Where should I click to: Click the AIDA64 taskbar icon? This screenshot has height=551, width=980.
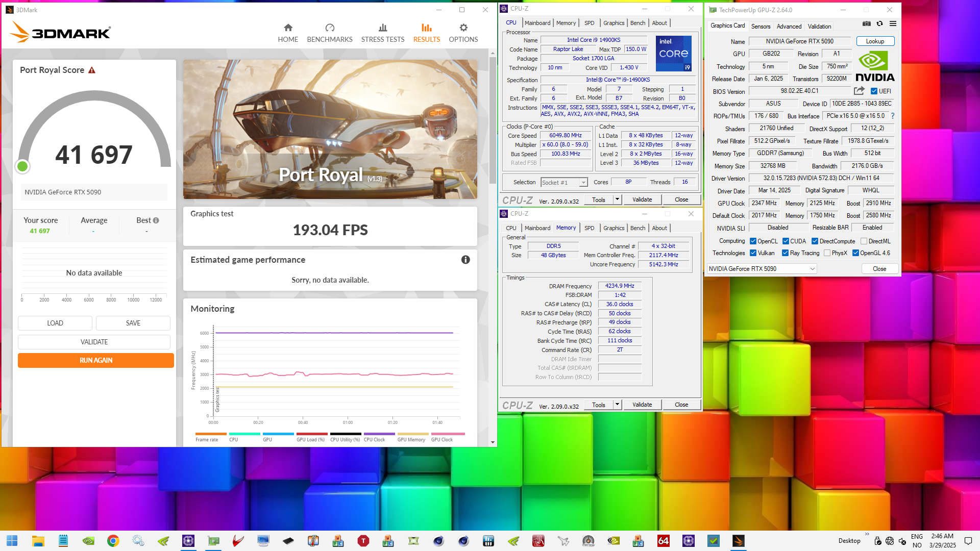pos(664,541)
